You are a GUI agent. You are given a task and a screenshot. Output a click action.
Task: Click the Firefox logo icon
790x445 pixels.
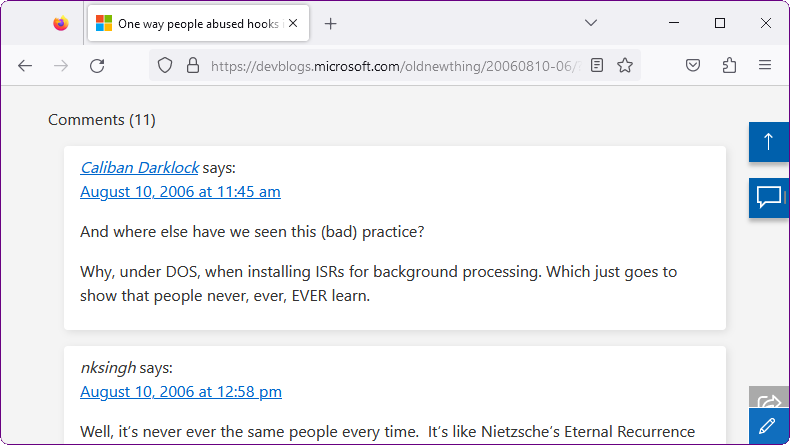pyautogui.click(x=61, y=23)
